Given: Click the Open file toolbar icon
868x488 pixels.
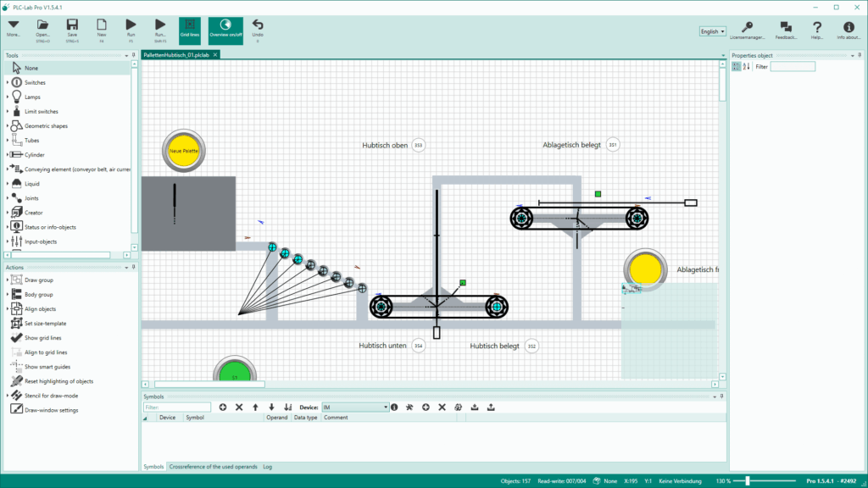Looking at the screenshot, I should (42, 29).
